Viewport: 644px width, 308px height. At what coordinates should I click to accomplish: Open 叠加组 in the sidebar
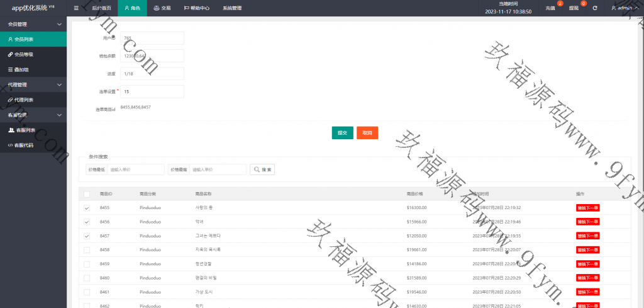point(21,69)
